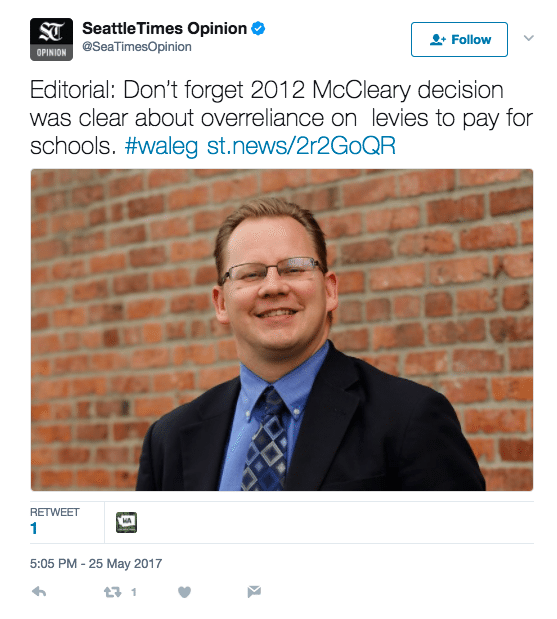The width and height of the screenshot is (557, 619).
Task: Open the st.news/2r2GoQR link
Action: coord(301,146)
